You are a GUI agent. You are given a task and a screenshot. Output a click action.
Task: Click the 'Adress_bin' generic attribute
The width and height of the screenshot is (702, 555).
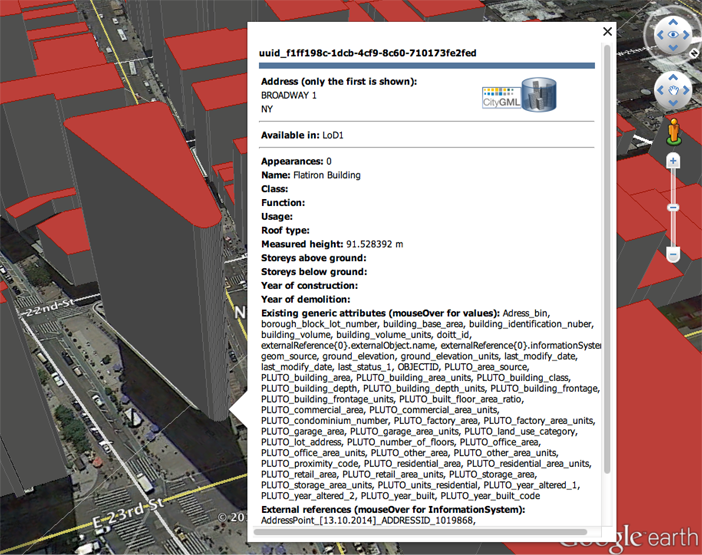point(526,313)
